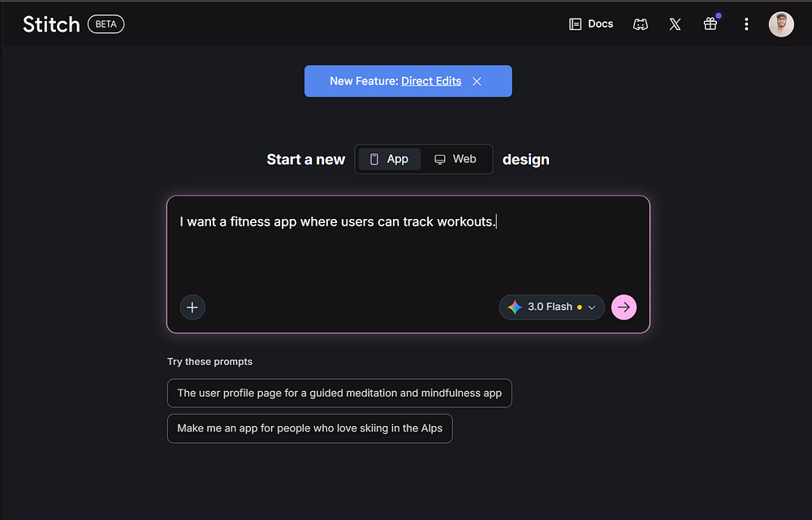This screenshot has width=812, height=520.
Task: Open the gift box what's new icon
Action: click(710, 24)
